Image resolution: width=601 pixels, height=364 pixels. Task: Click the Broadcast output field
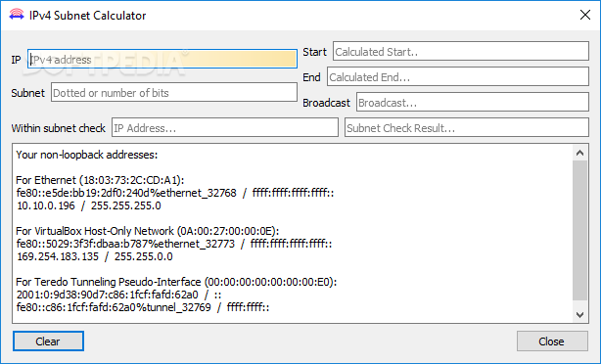pos(473,102)
